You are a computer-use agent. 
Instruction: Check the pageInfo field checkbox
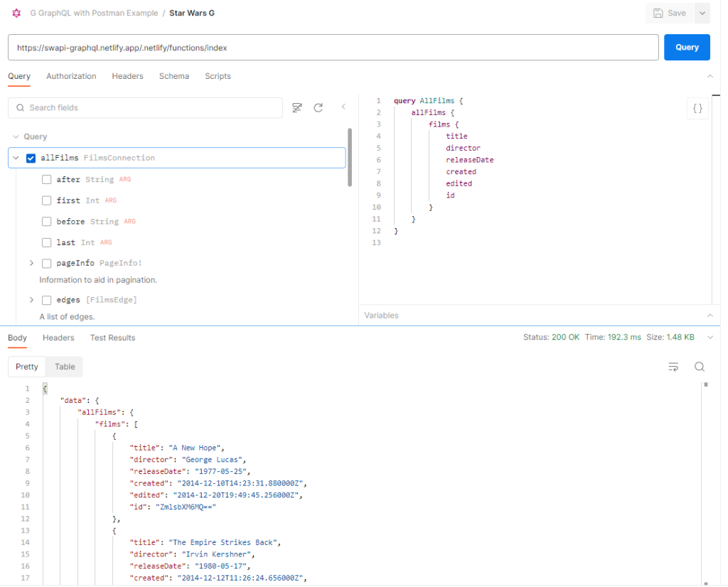pyautogui.click(x=47, y=264)
